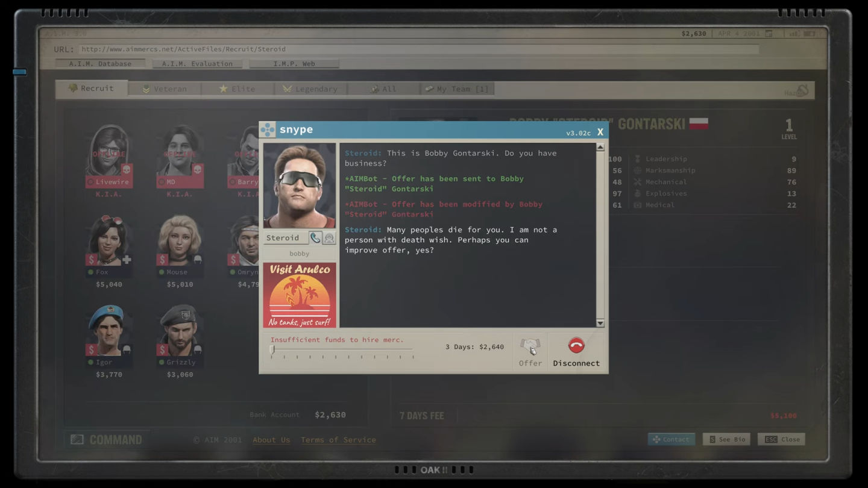Select Grizzly's mercenary portrait
868x488 pixels.
[x=180, y=330]
